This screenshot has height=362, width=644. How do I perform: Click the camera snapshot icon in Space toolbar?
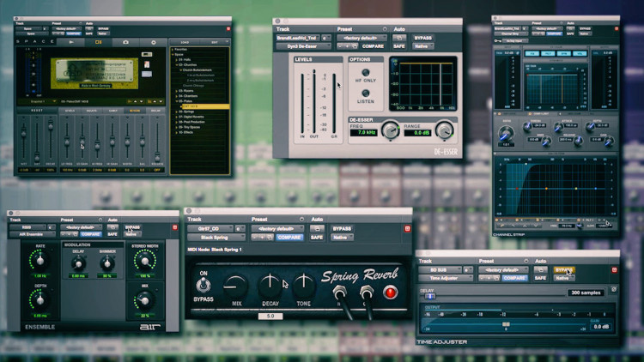click(125, 42)
